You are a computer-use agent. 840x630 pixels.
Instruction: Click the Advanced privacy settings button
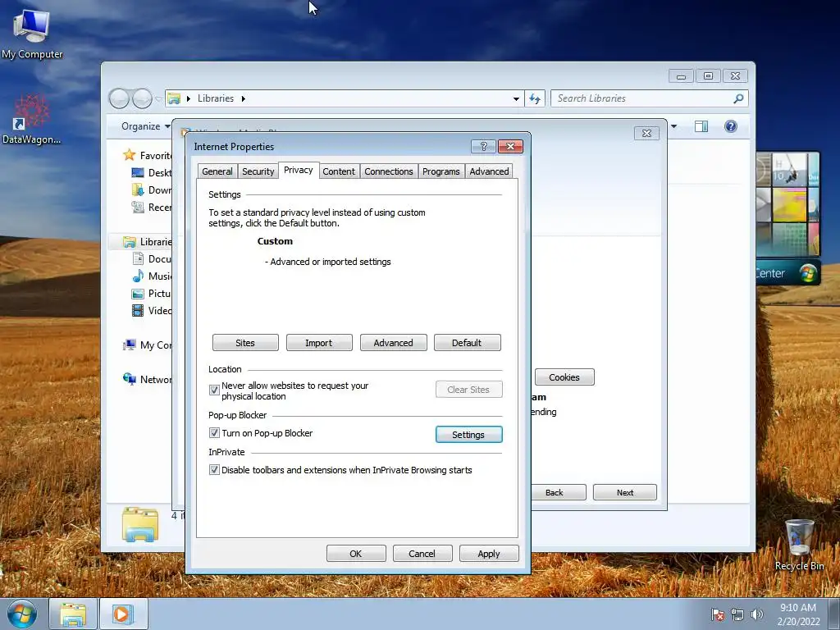[x=393, y=343]
